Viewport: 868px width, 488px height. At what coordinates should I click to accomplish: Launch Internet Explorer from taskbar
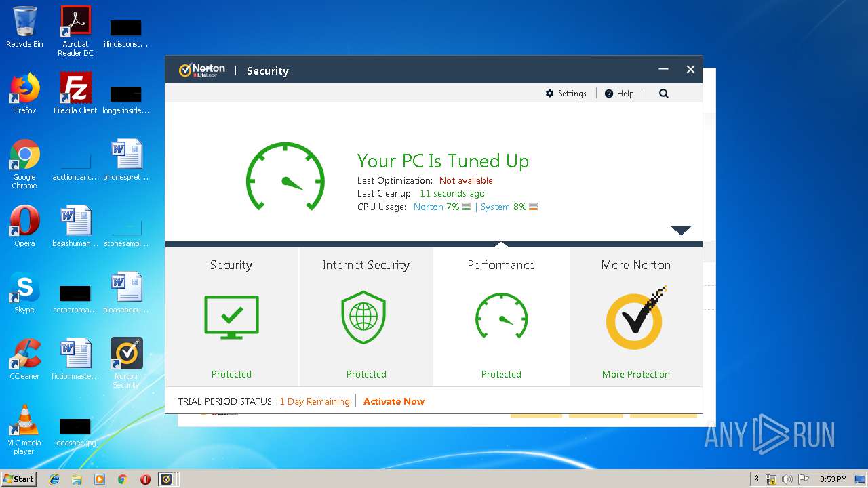click(x=54, y=479)
